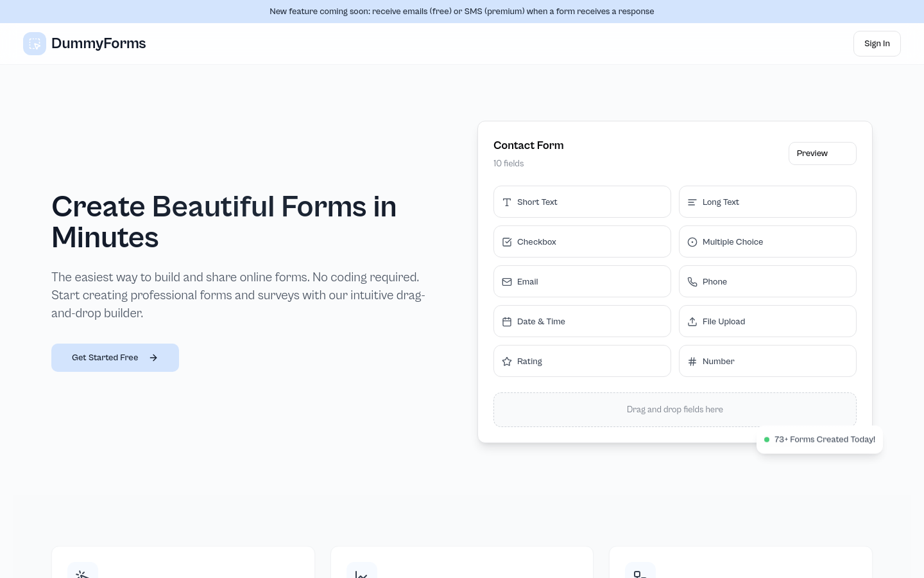Select the Long Text field
The image size is (924, 578).
pos(767,202)
